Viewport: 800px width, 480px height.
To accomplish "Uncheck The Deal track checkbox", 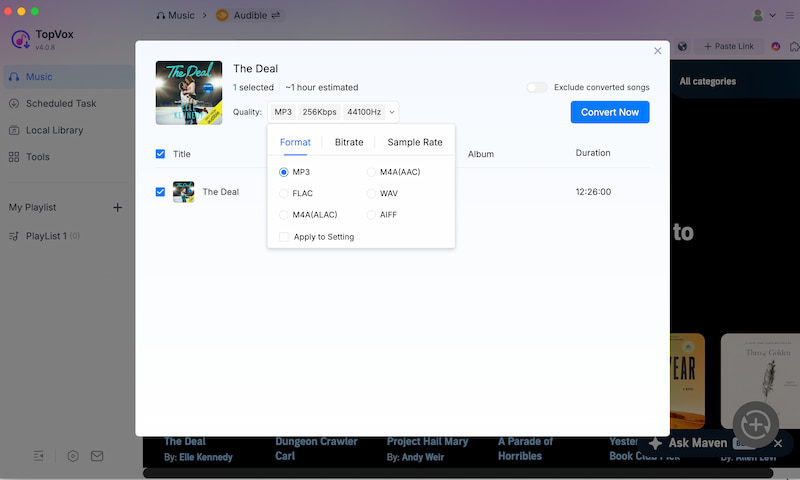I will [160, 192].
